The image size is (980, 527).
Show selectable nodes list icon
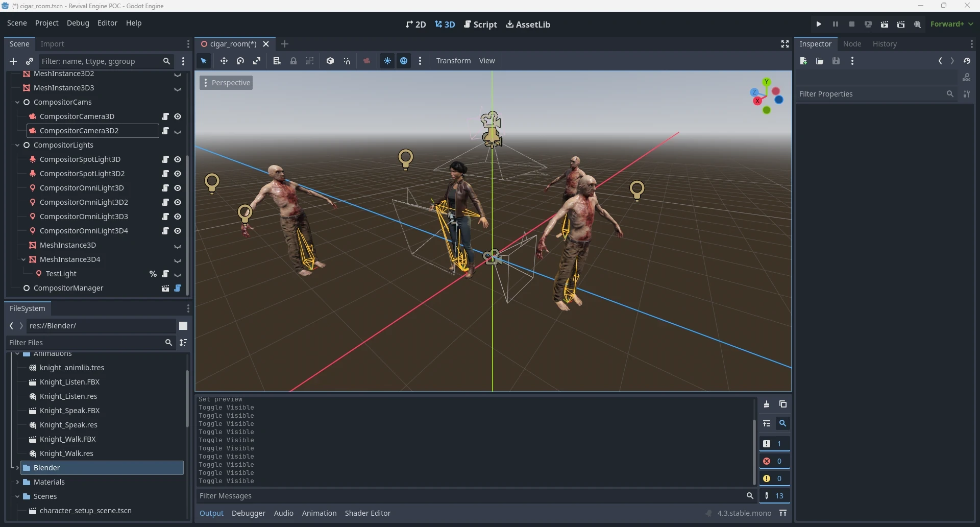277,61
